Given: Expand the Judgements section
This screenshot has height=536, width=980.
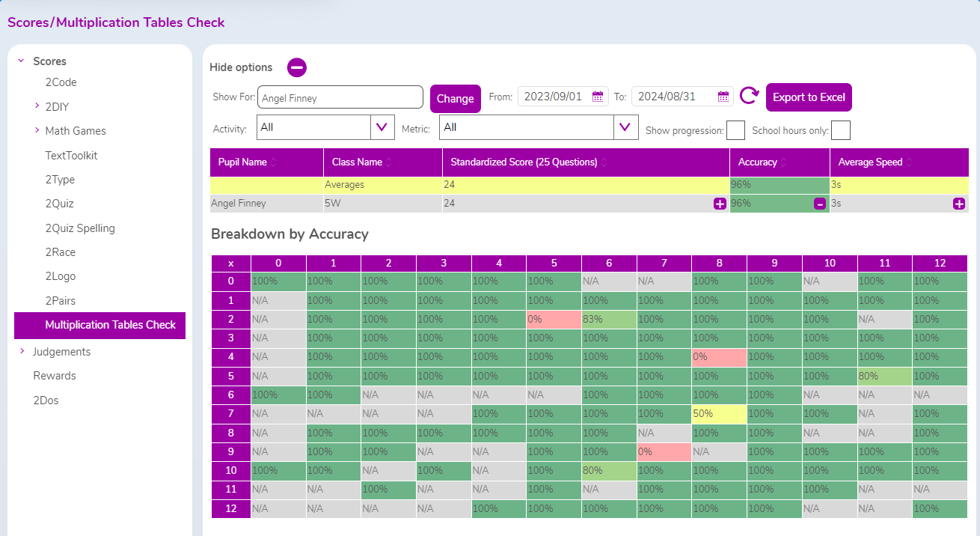Looking at the screenshot, I should [21, 351].
